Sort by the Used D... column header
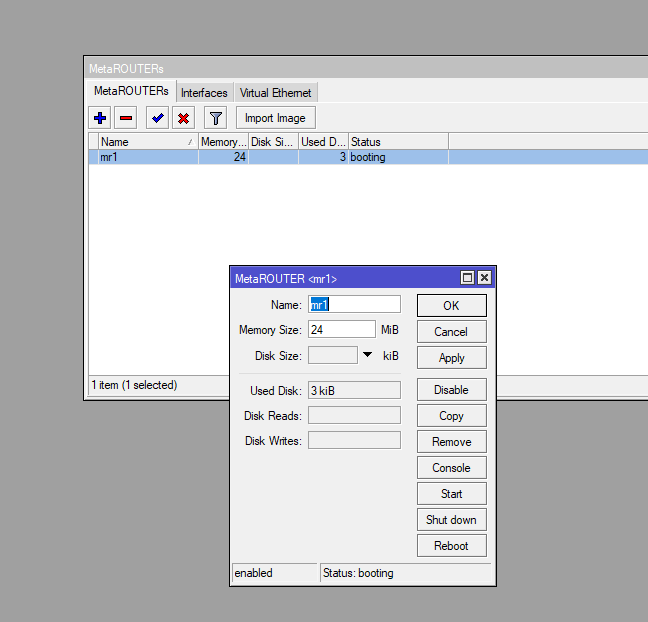The width and height of the screenshot is (648, 622). pos(323,142)
